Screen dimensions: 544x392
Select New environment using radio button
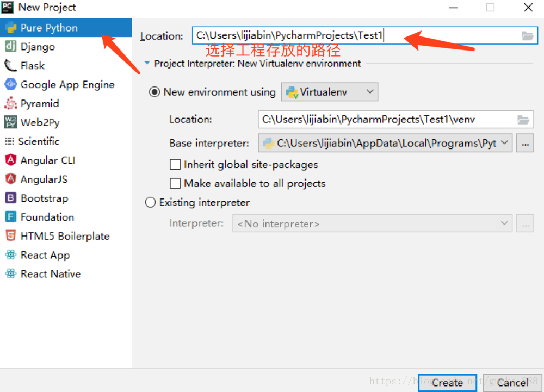coord(154,92)
